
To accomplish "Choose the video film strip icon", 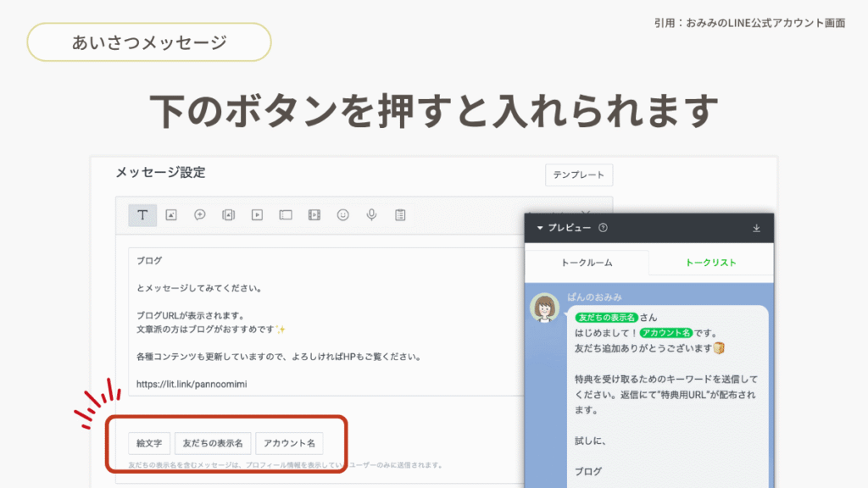I will tap(314, 215).
